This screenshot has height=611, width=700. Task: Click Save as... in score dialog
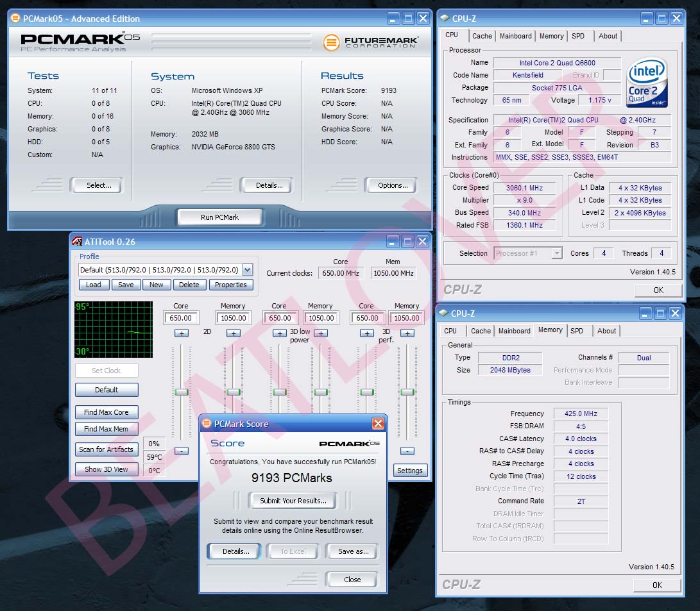click(352, 551)
